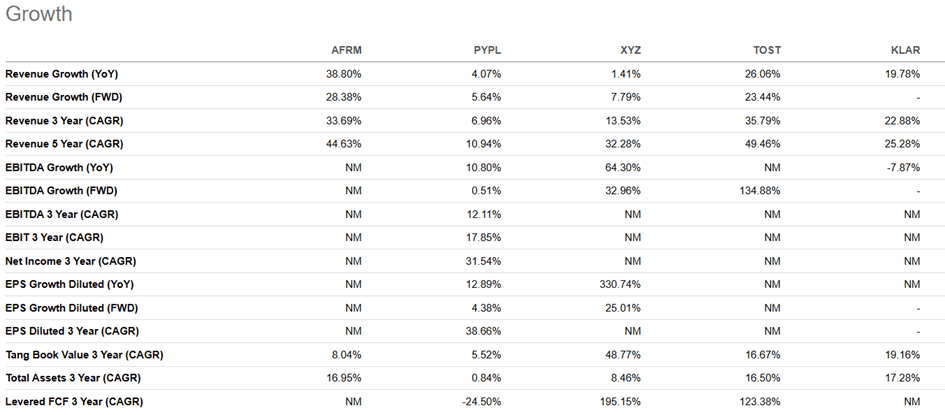Open the KLAR ticker column header
The height and width of the screenshot is (415, 945).
[905, 51]
